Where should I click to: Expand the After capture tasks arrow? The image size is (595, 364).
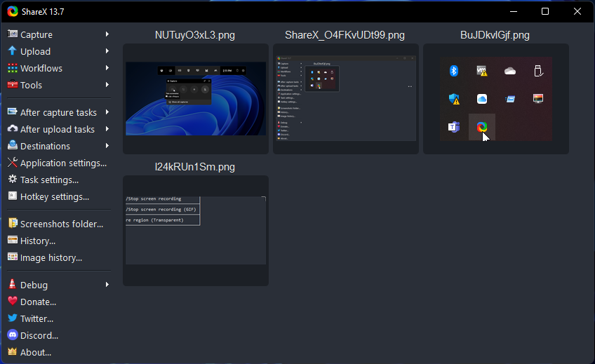[107, 112]
